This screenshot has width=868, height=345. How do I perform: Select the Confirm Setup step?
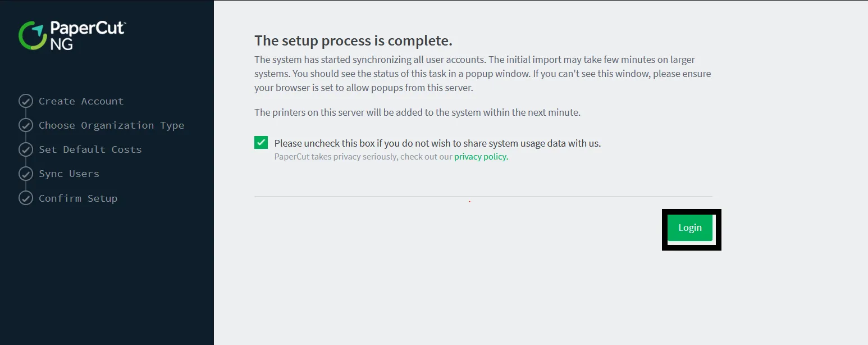pos(78,198)
